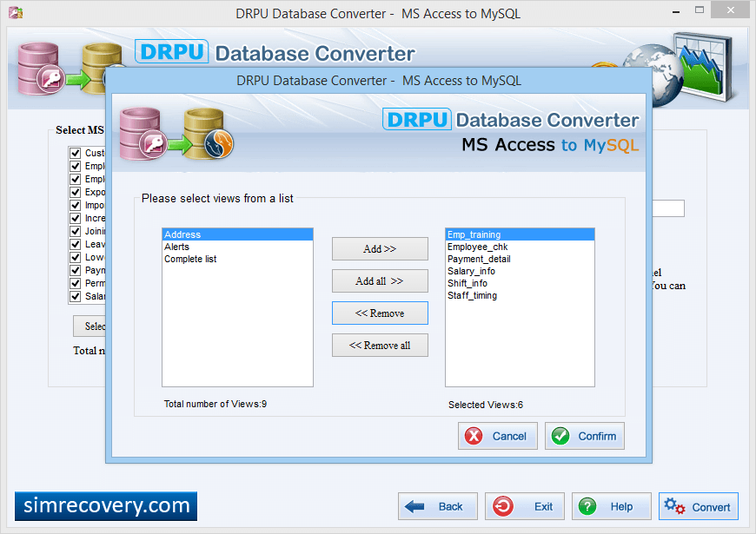Click the simrecovery.com link banner
Viewport: 756px width, 534px height.
106,506
